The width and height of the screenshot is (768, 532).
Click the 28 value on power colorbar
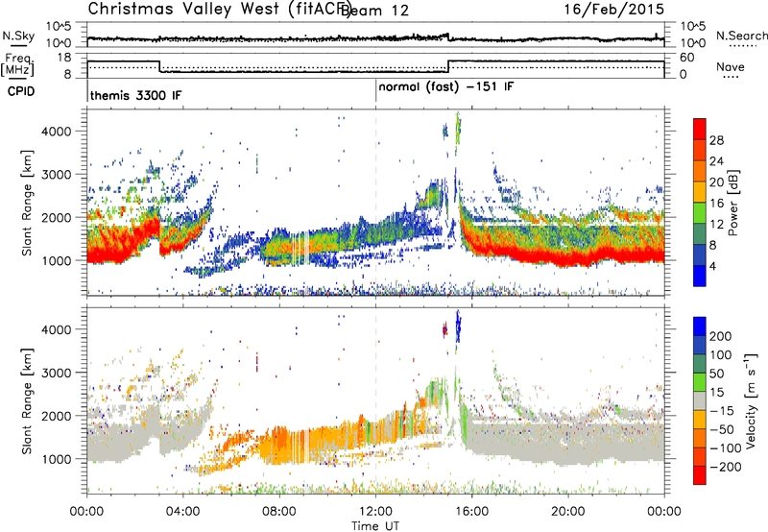point(716,140)
